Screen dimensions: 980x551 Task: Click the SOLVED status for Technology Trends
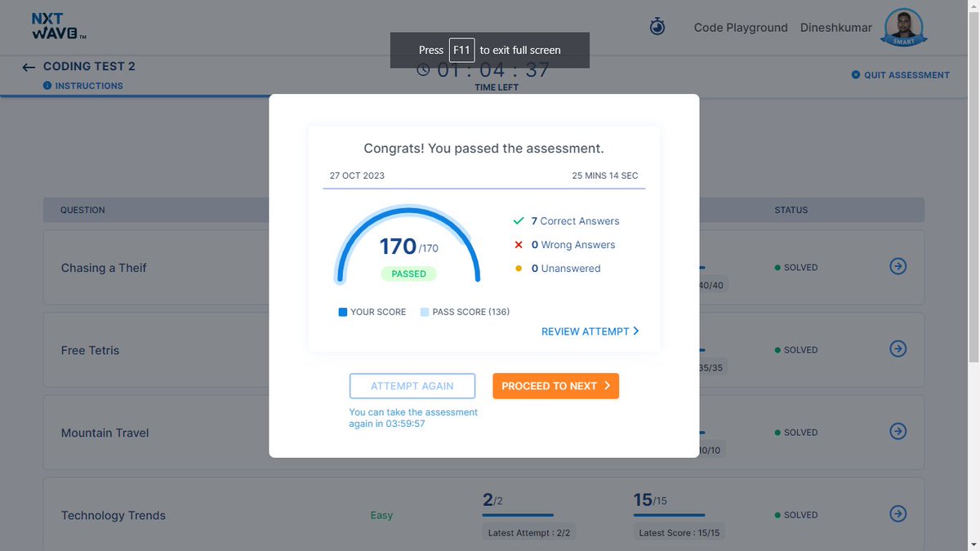(796, 515)
